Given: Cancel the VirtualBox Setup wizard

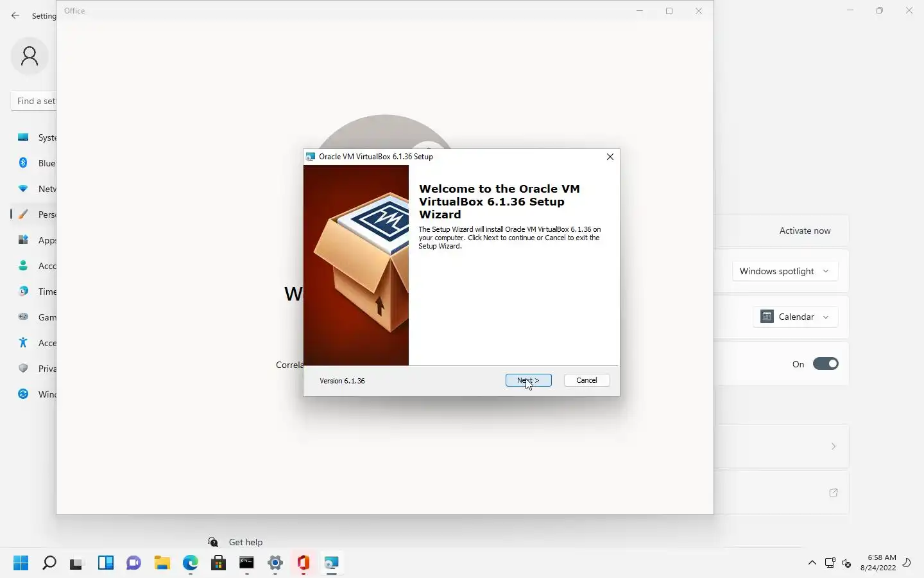Looking at the screenshot, I should click(586, 380).
